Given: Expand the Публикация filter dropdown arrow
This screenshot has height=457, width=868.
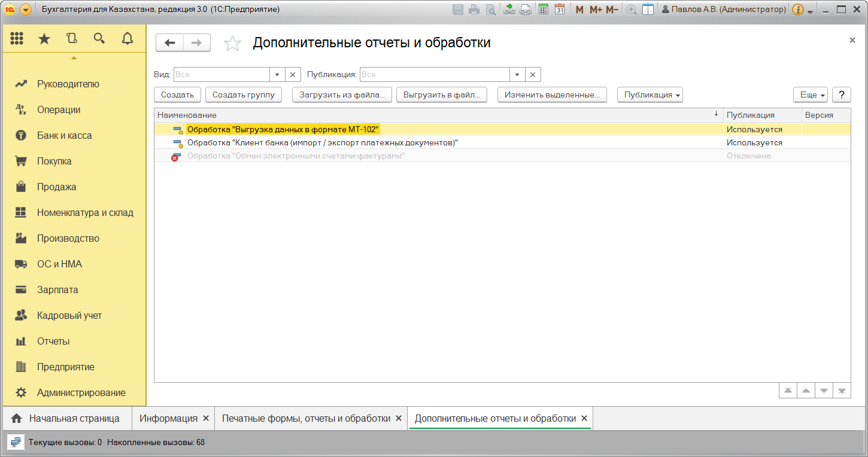Looking at the screenshot, I should (x=518, y=75).
